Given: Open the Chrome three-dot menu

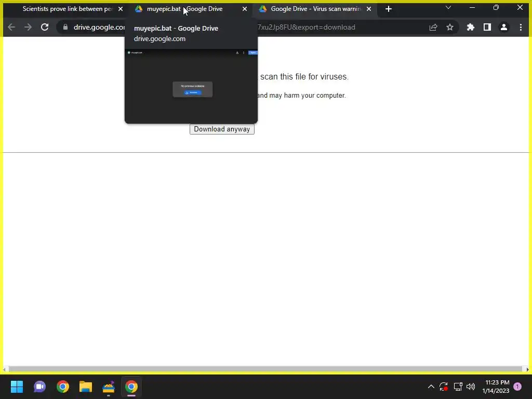Looking at the screenshot, I should pyautogui.click(x=521, y=27).
